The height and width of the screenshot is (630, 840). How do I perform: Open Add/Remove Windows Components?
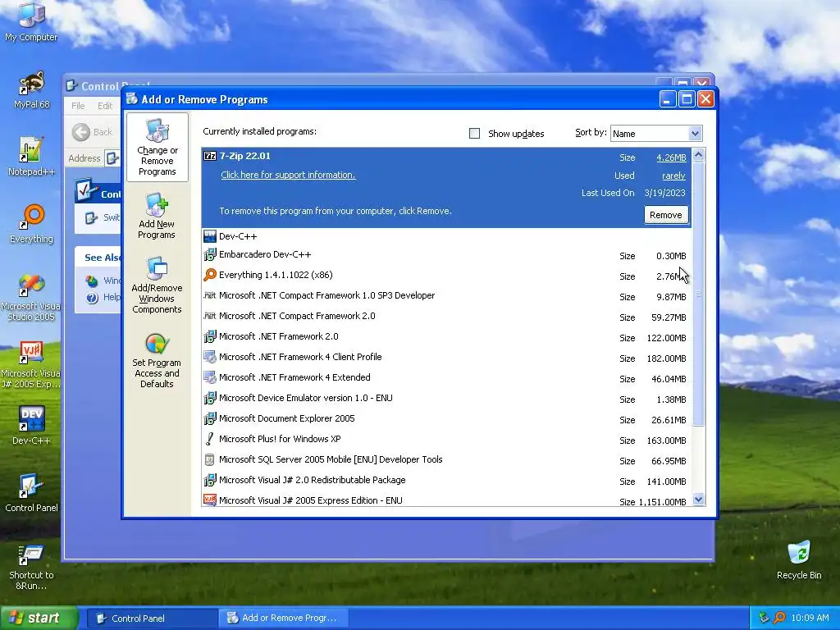tap(157, 285)
